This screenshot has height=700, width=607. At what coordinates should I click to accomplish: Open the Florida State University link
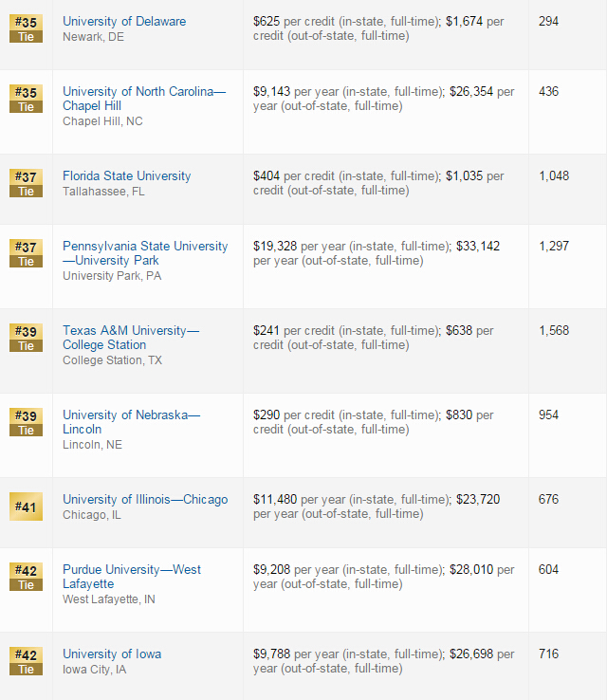(127, 175)
